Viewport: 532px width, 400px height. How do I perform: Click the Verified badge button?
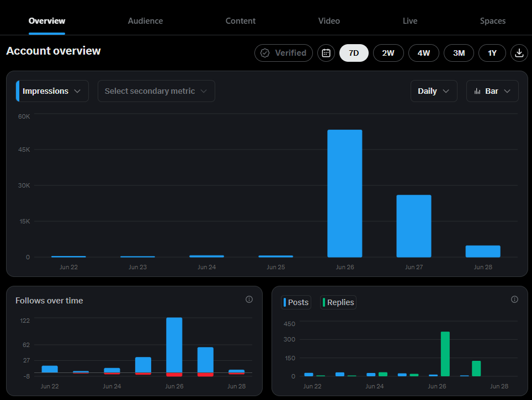pyautogui.click(x=284, y=53)
